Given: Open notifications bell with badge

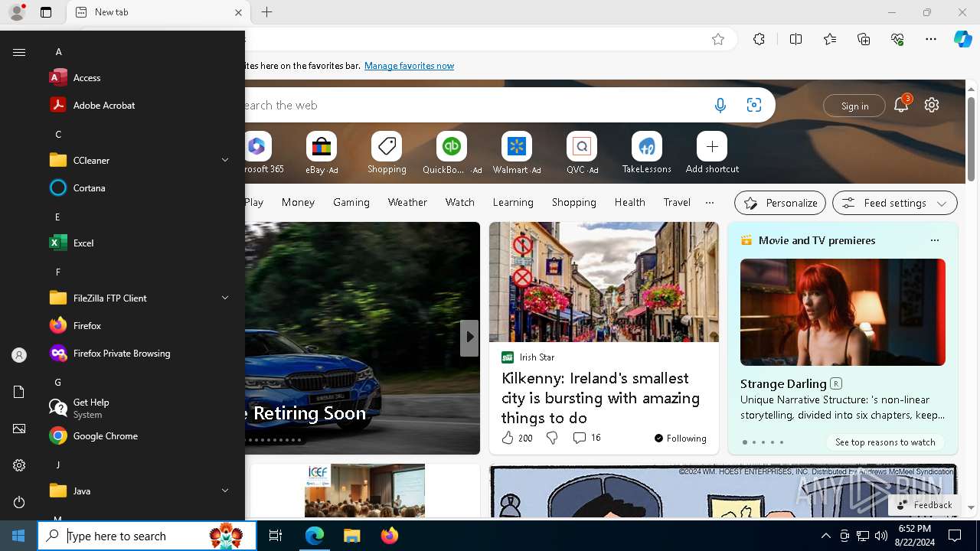Looking at the screenshot, I should [x=902, y=105].
